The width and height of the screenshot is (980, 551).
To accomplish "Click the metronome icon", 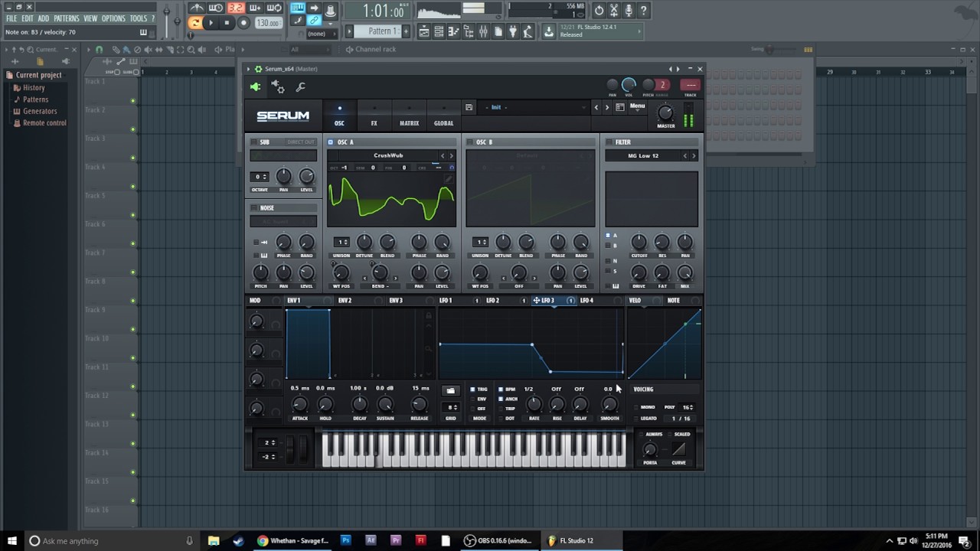I will [x=196, y=8].
